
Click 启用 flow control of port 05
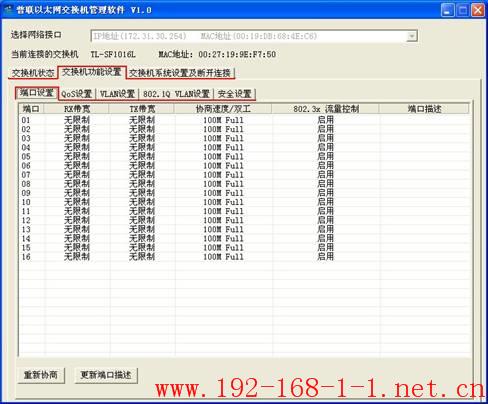click(x=325, y=156)
